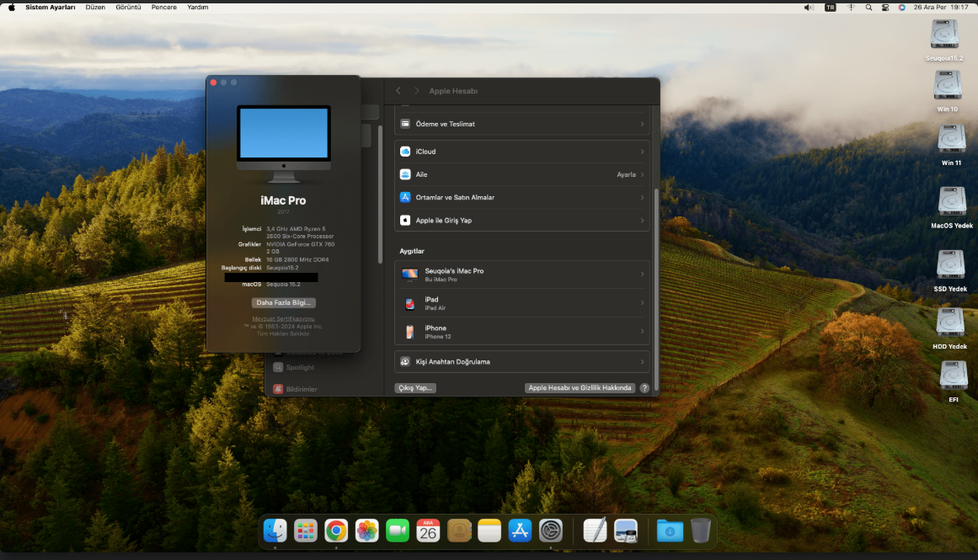Click the Daha Fazla Bilgi button
The width and height of the screenshot is (978, 560).
click(x=283, y=302)
